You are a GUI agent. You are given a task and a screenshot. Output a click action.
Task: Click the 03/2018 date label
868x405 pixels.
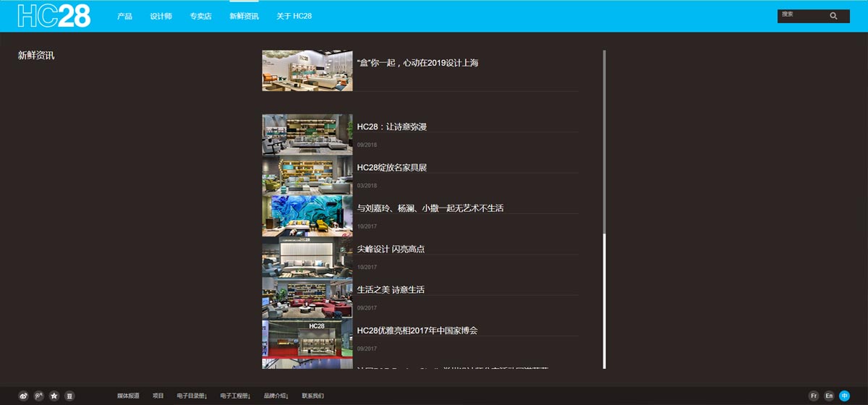[x=367, y=186]
